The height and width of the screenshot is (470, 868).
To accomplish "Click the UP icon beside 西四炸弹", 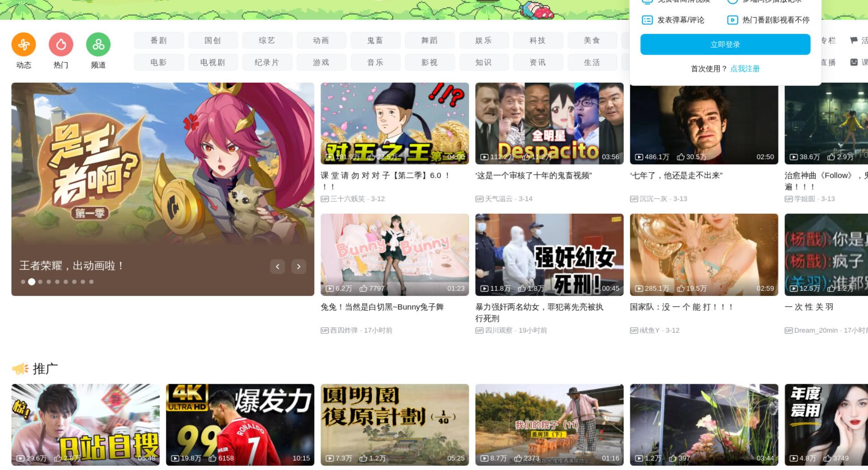I will pos(325,330).
